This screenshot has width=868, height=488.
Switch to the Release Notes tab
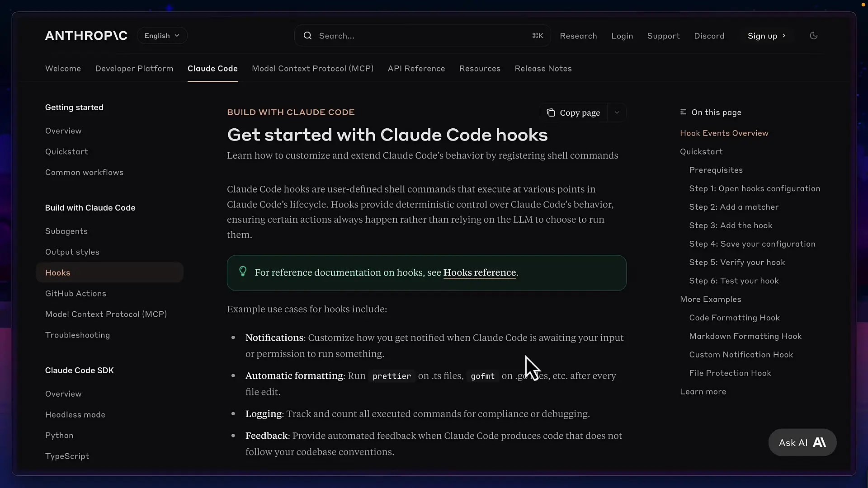[542, 68]
